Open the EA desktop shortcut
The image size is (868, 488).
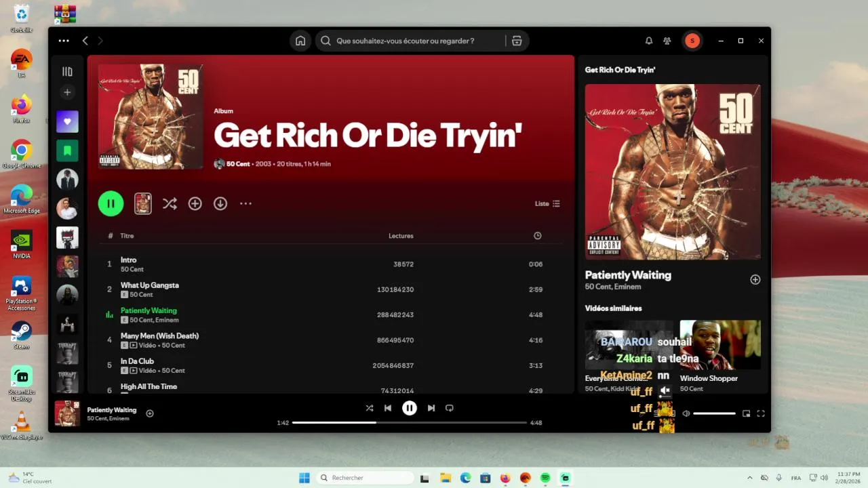[22, 64]
